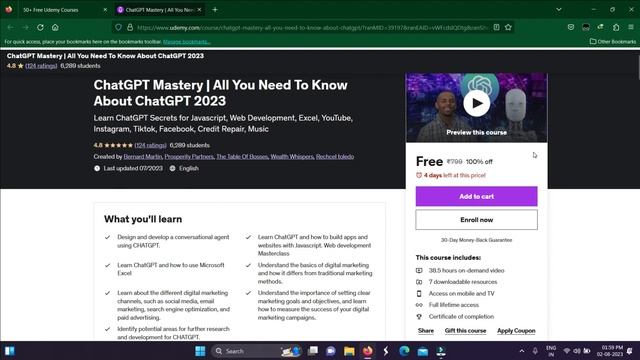Show hidden system tray icons chevron
The height and width of the screenshot is (360, 640).
pyautogui.click(x=522, y=351)
